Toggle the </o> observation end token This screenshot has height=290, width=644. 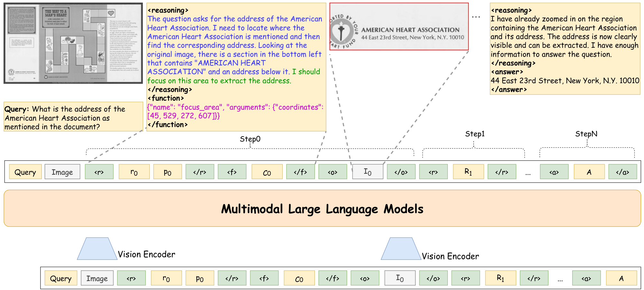pos(401,172)
